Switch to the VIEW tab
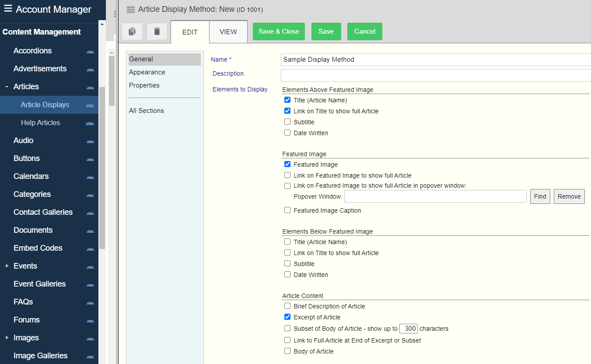 [228, 31]
